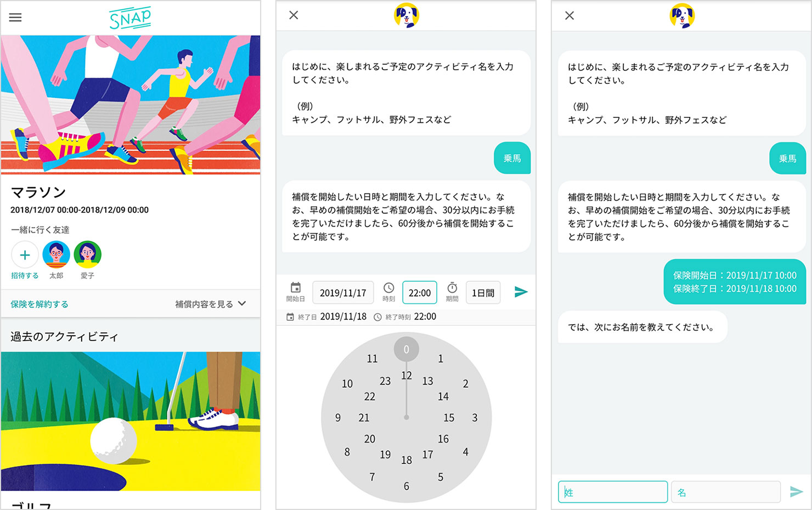Select the 2019/11/17 start date field
The width and height of the screenshot is (812, 510).
(x=343, y=293)
